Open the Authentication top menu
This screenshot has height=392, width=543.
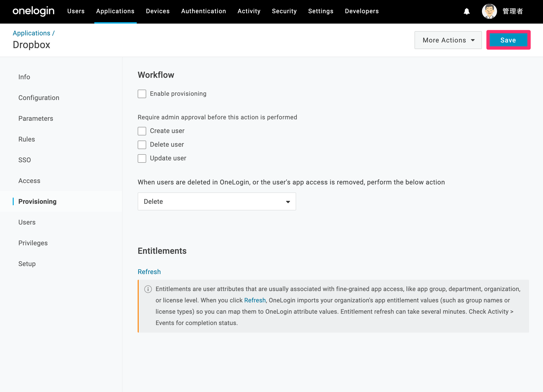click(x=203, y=11)
